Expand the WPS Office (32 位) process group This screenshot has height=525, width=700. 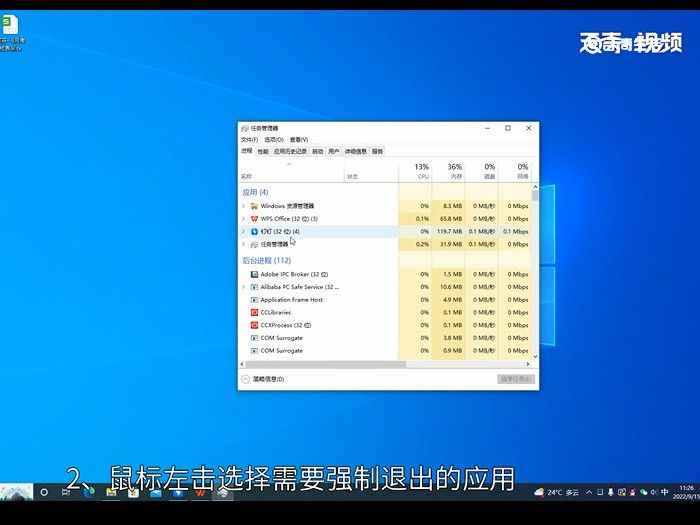[244, 219]
